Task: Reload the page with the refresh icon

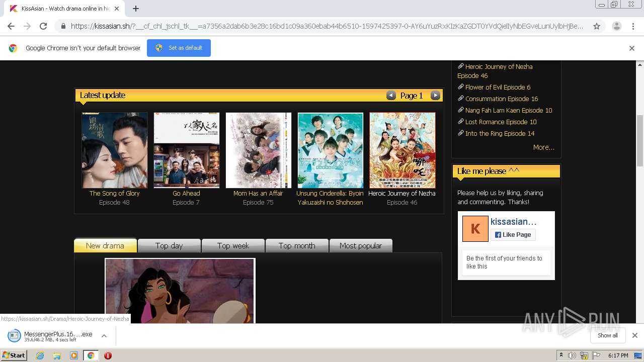Action: tap(43, 26)
